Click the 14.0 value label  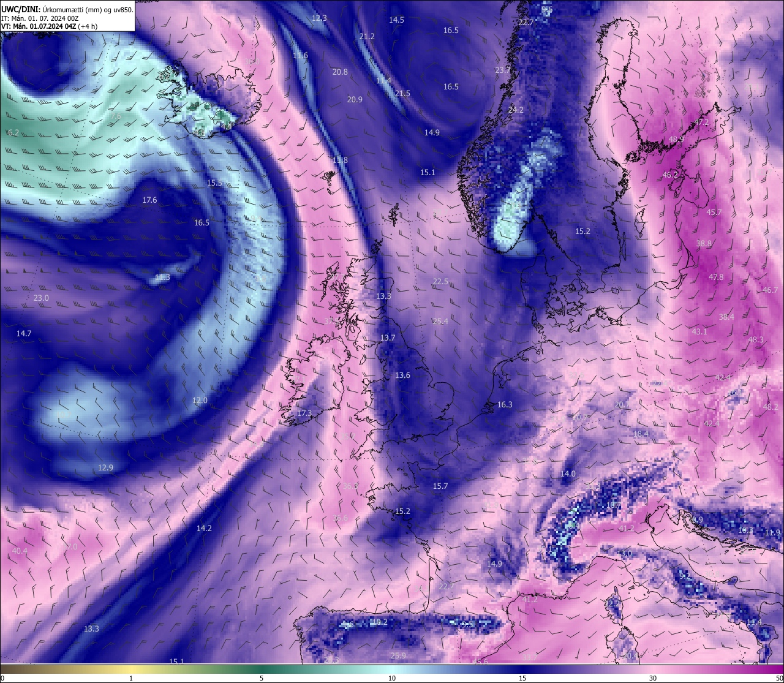pyautogui.click(x=568, y=474)
